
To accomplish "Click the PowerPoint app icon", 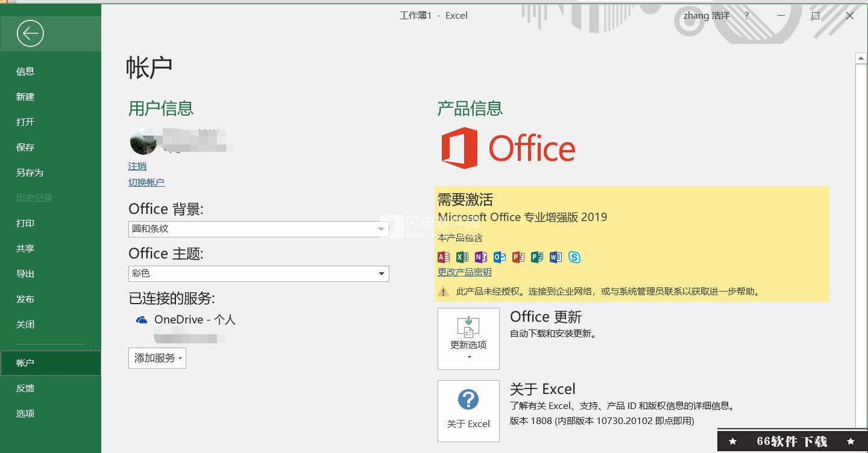I will pos(518,257).
